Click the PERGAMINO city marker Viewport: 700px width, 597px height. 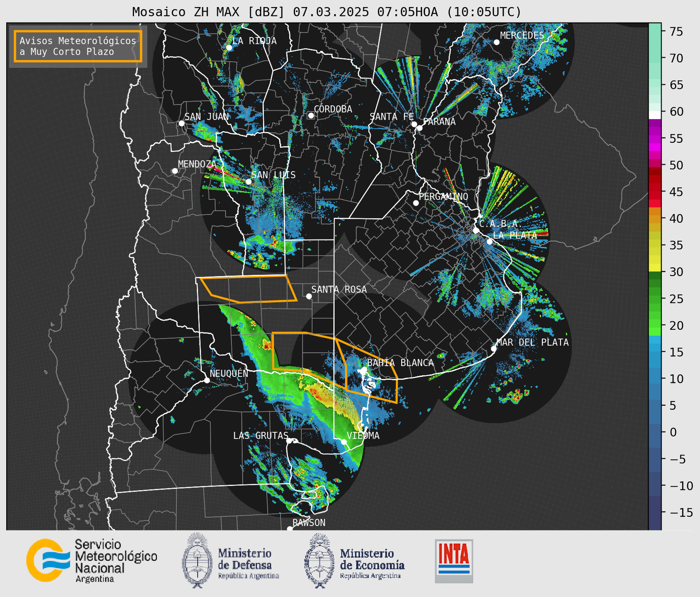(x=416, y=203)
